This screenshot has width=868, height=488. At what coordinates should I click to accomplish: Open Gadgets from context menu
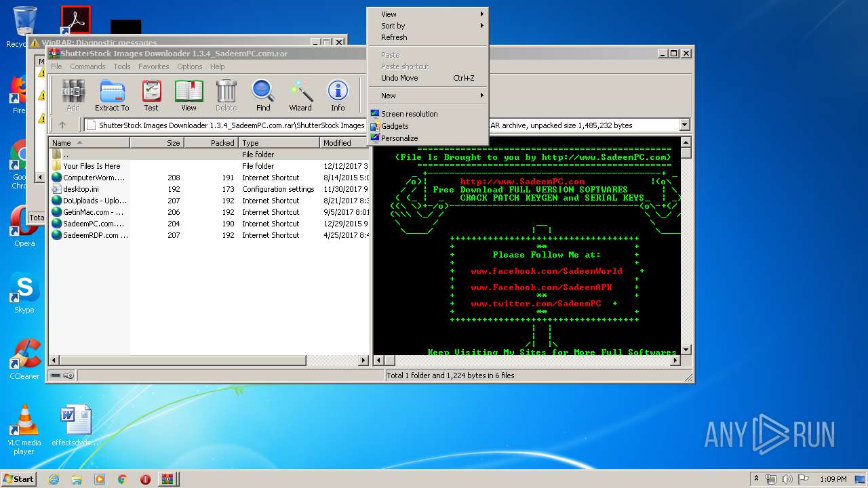point(427,126)
